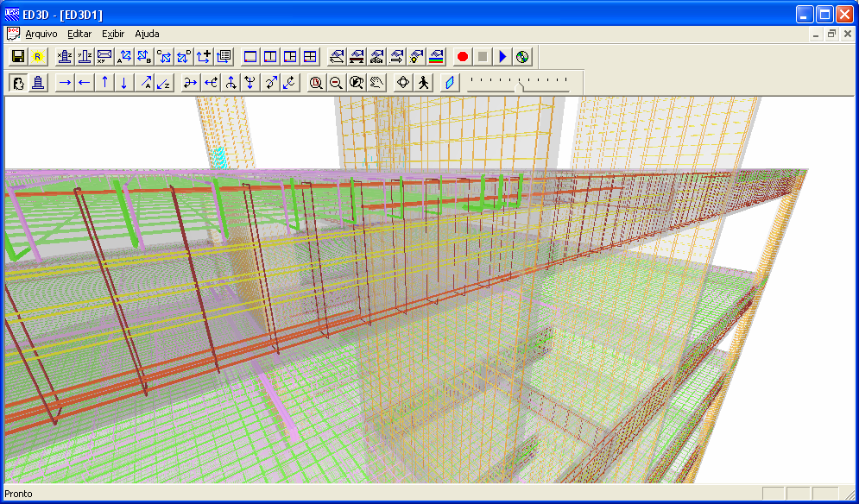Activate the pan hand tool
The image size is (859, 504).
click(376, 83)
